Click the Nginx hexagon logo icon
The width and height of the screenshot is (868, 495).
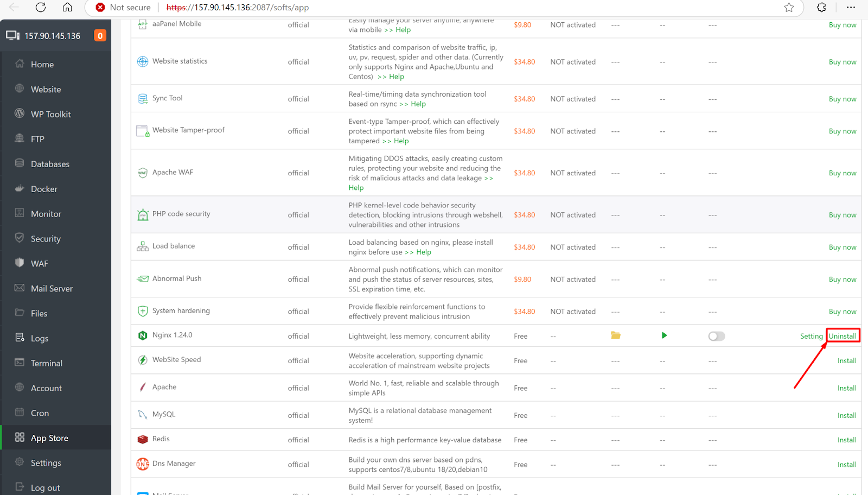[143, 335]
